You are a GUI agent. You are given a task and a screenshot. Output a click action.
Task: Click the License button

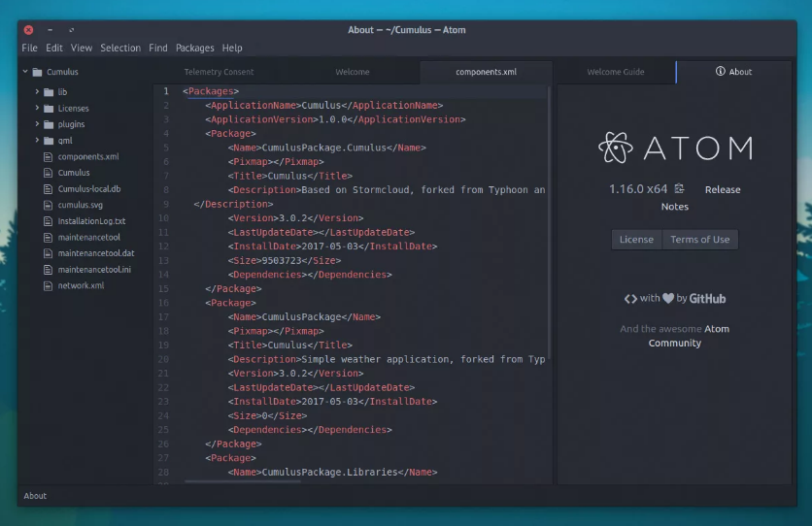point(636,240)
